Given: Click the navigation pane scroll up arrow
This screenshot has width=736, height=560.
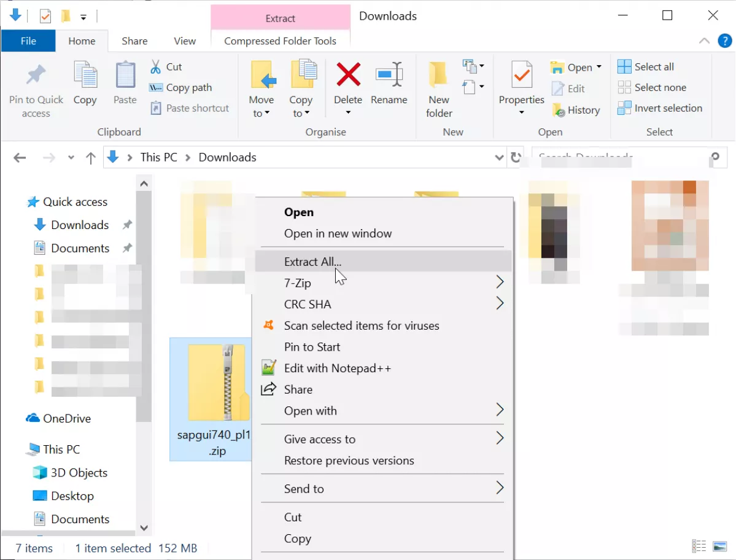Looking at the screenshot, I should 144,184.
